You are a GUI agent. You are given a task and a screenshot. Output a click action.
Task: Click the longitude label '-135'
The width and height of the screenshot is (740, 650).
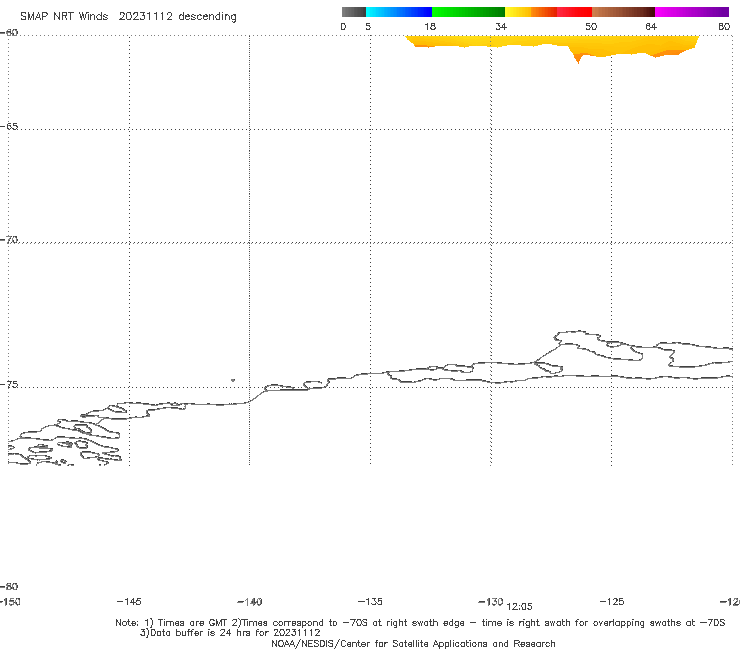pyautogui.click(x=370, y=601)
